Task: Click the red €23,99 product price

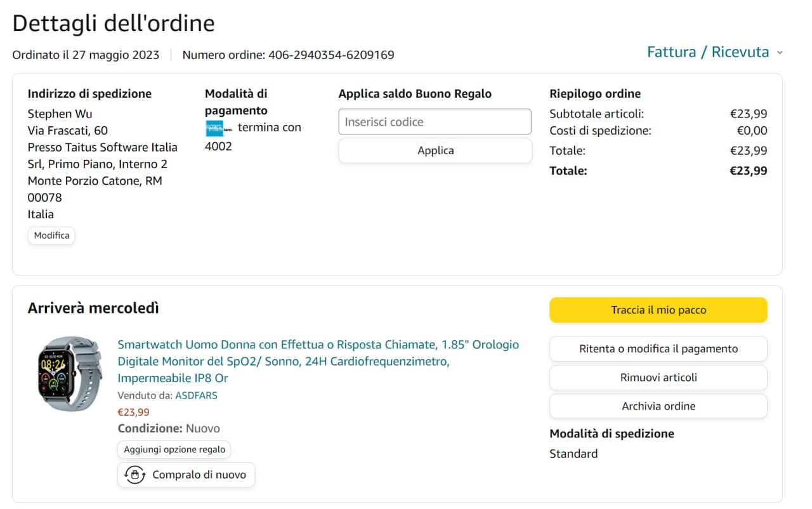Action: (134, 412)
